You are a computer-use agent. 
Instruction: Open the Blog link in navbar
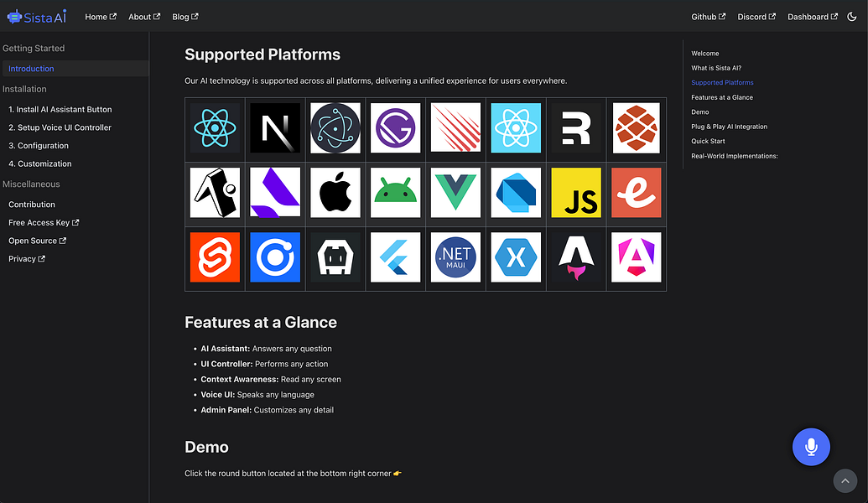pyautogui.click(x=185, y=17)
